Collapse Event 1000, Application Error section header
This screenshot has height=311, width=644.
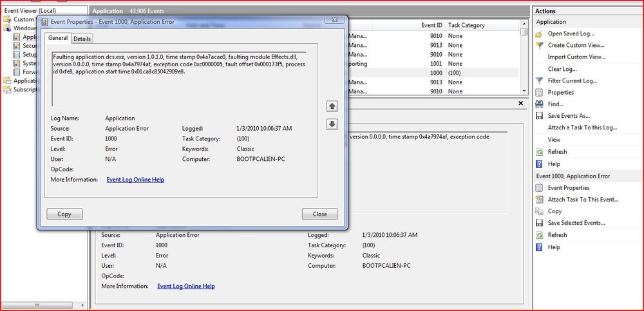click(x=588, y=176)
